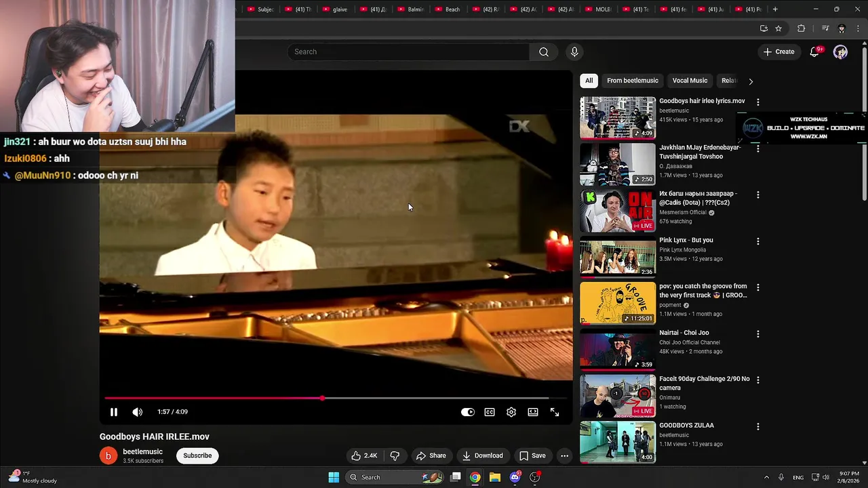The height and width of the screenshot is (488, 868).
Task: Open the weather widget Mostly cloudy
Action: pyautogui.click(x=34, y=477)
